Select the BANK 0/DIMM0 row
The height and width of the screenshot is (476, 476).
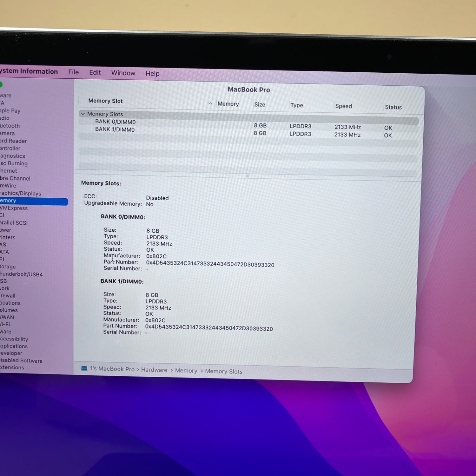(x=115, y=122)
